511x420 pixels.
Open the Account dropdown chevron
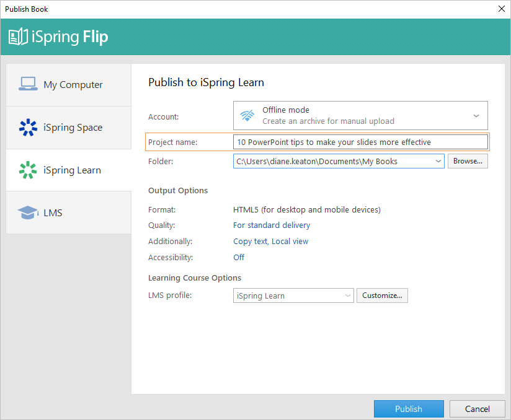click(476, 116)
